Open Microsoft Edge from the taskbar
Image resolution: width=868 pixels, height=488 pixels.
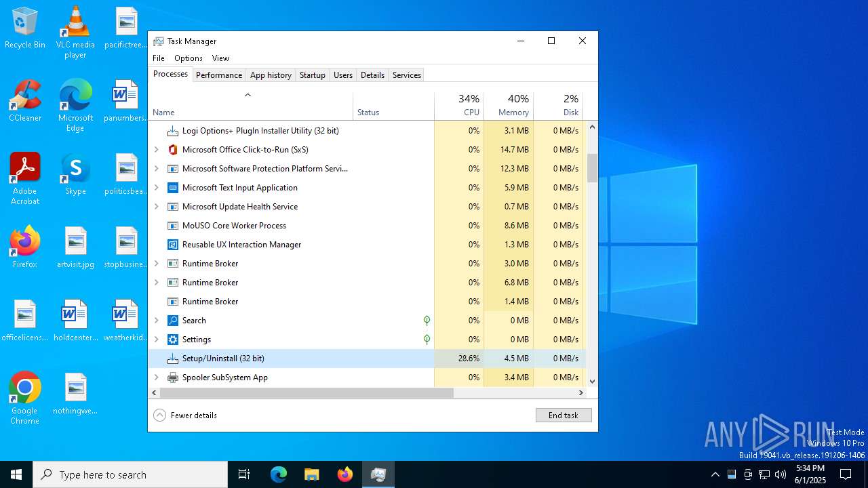tap(279, 474)
